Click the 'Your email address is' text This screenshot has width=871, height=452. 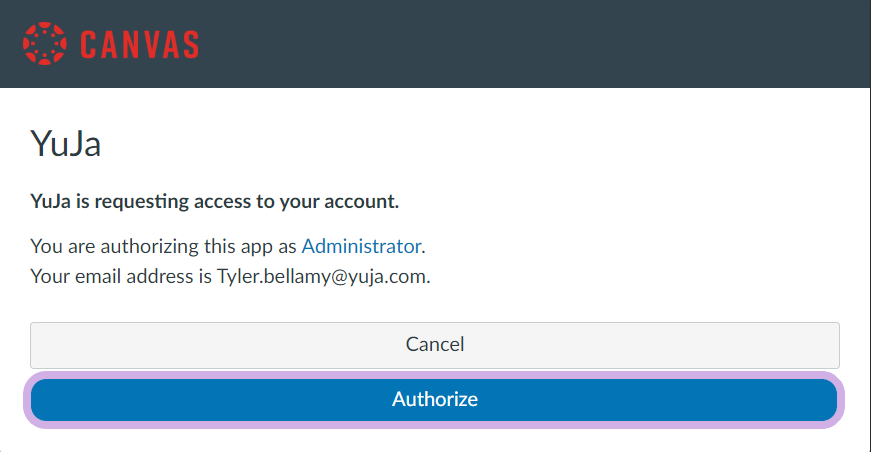(121, 276)
